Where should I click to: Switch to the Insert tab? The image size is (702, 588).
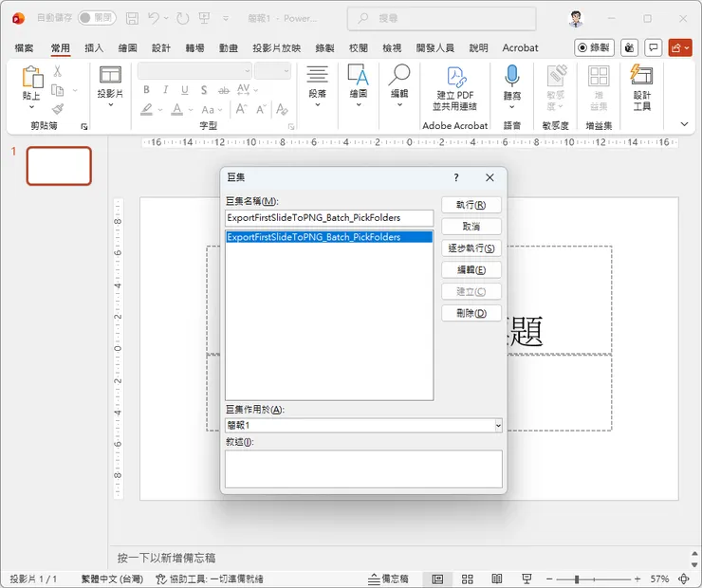pos(94,47)
